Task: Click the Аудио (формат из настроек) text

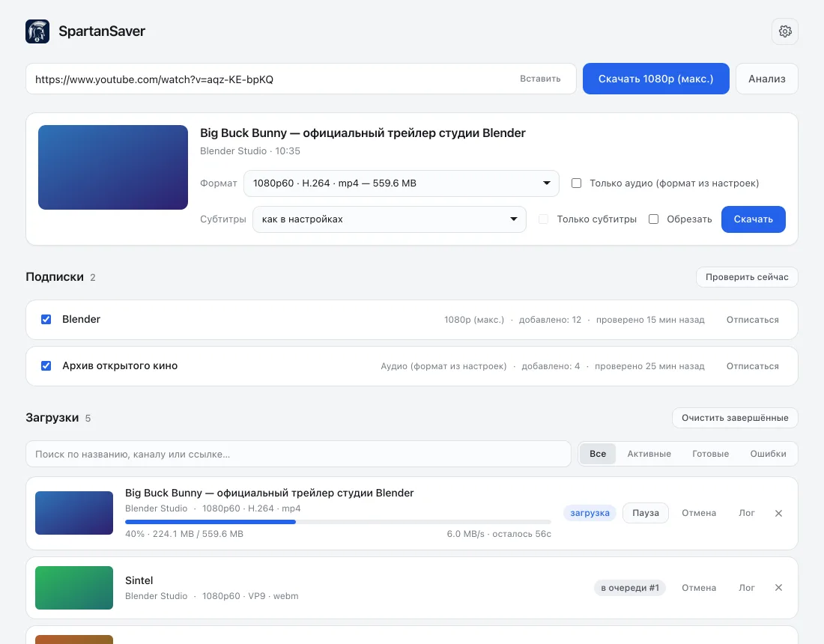Action: click(x=443, y=366)
